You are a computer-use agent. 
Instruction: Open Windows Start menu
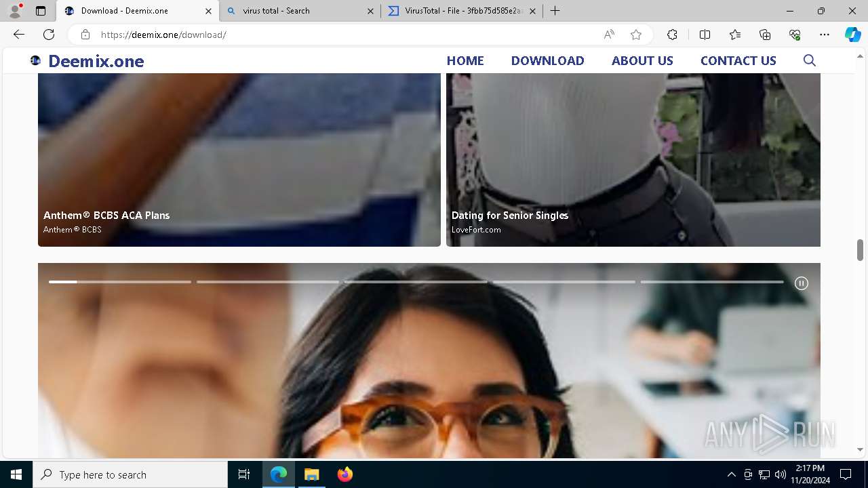click(16, 474)
